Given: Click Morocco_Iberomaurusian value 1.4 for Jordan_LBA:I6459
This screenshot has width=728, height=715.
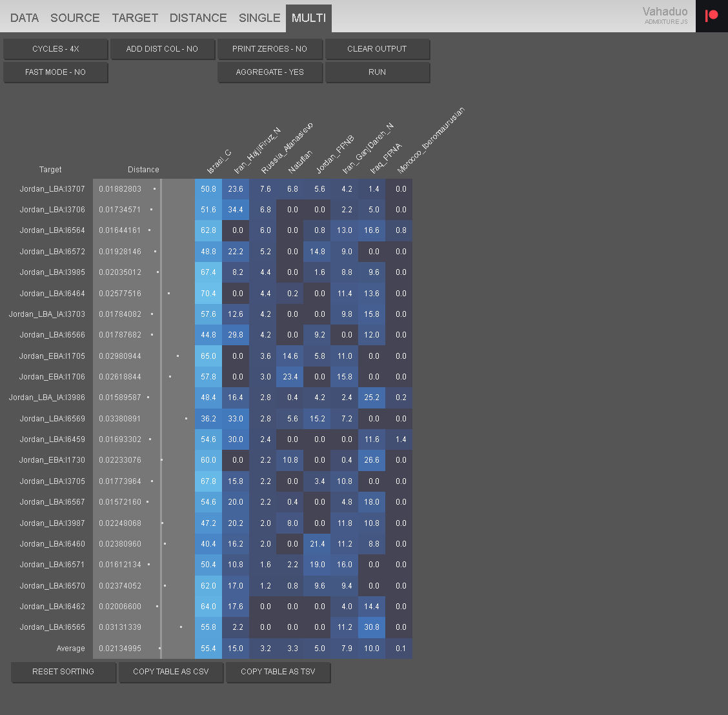Looking at the screenshot, I should pyautogui.click(x=399, y=439).
